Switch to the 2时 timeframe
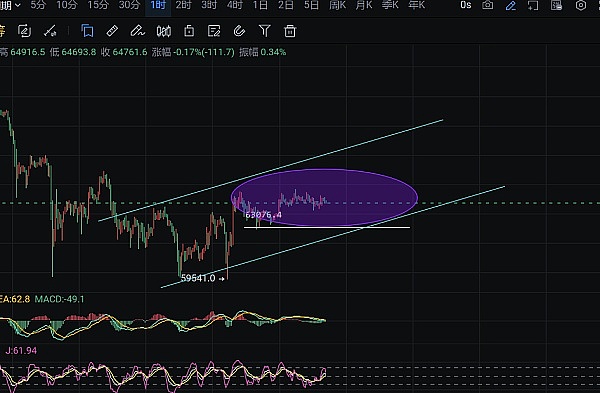 coord(184,5)
